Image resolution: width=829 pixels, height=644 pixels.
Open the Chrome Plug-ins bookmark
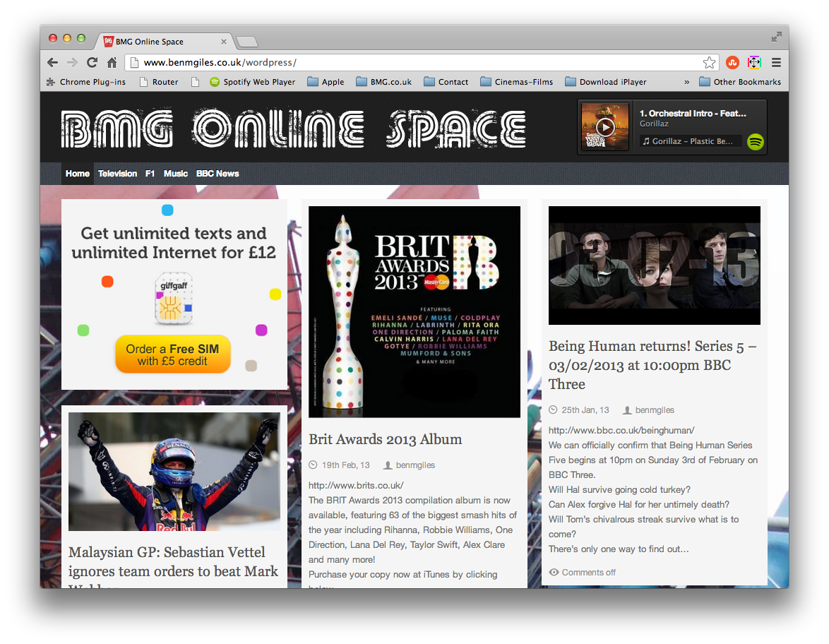[x=86, y=82]
